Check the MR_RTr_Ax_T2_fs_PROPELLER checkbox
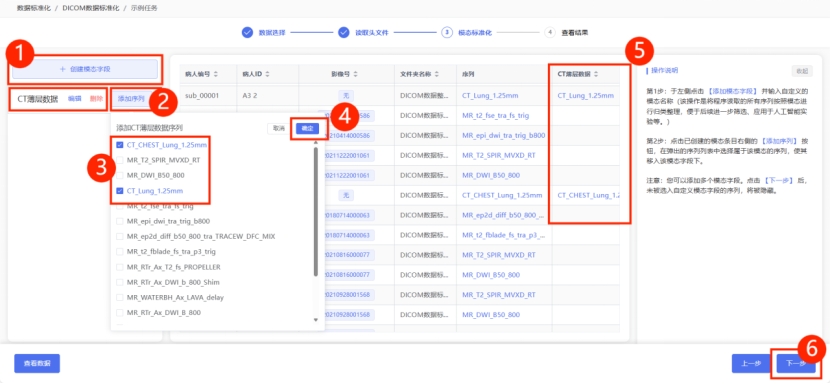The image size is (830, 384). [x=120, y=267]
